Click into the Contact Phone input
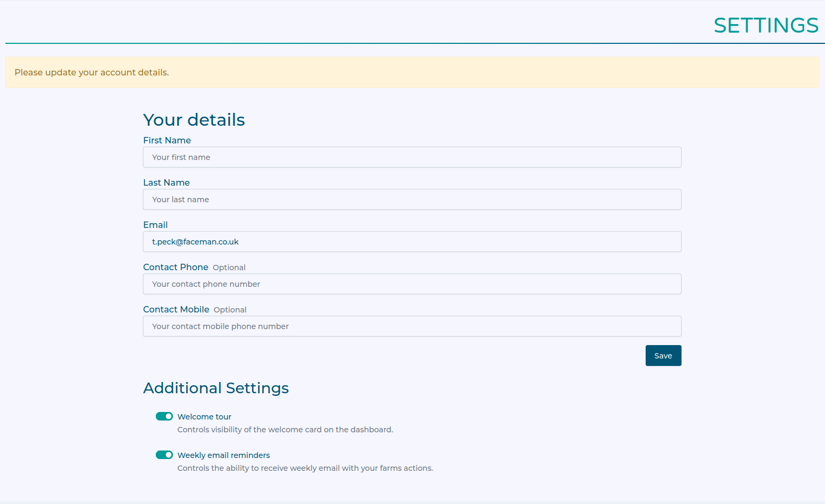The height and width of the screenshot is (504, 825). pos(412,284)
